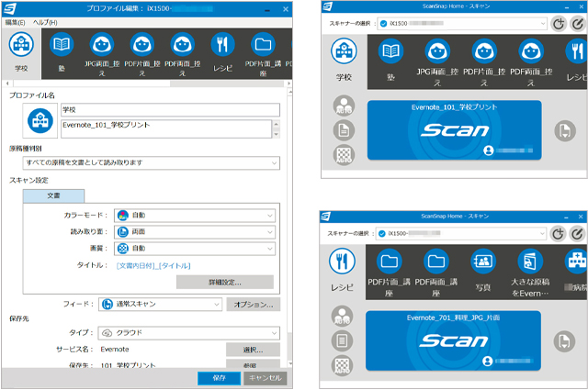Select PDF片面_講座 profile in the bottom Scan window
The height and width of the screenshot is (390, 588).
pyautogui.click(x=389, y=273)
